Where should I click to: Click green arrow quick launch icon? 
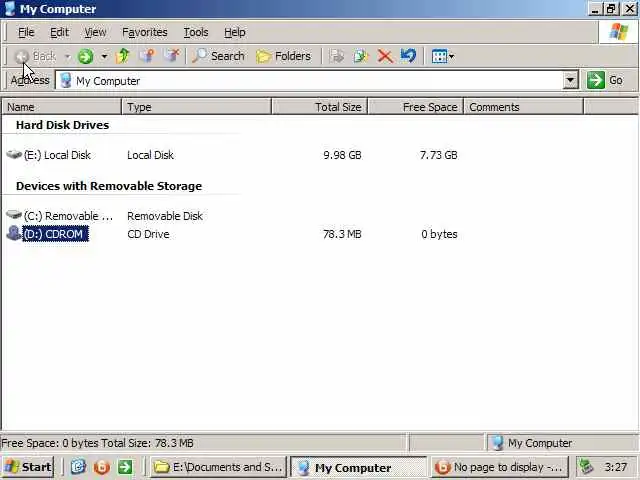click(x=125, y=467)
